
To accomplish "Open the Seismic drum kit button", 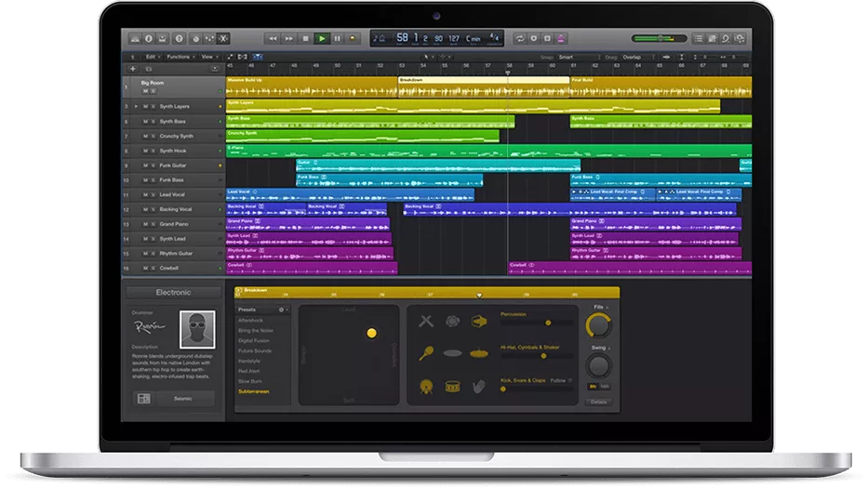I will [x=183, y=399].
